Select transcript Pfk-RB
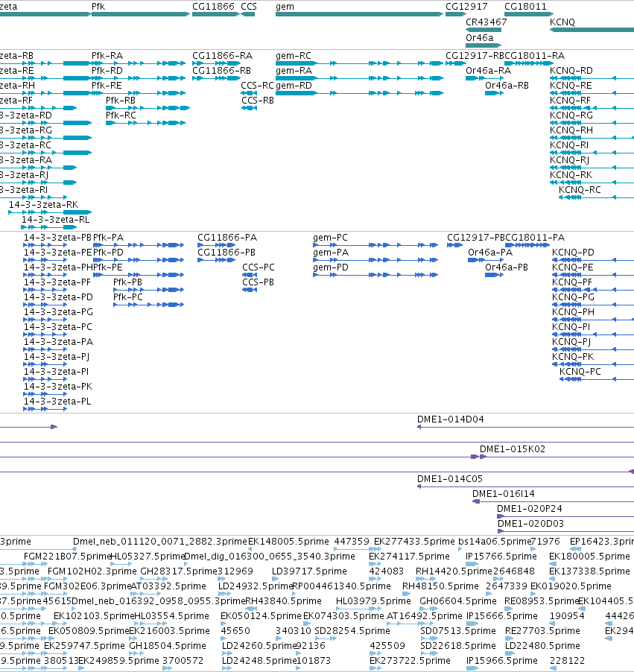This screenshot has width=634, height=672. 121,101
